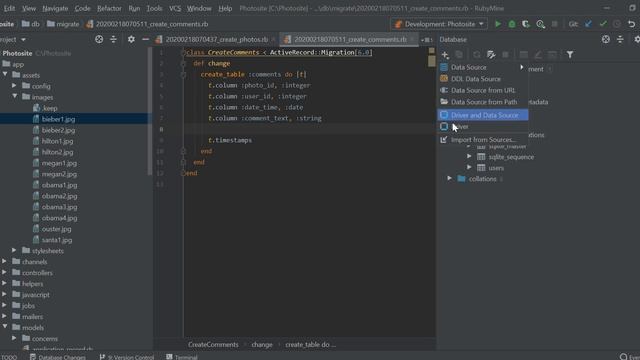The height and width of the screenshot is (360, 640).
Task: Select the hilton1.jpg file
Action: pyautogui.click(x=57, y=141)
